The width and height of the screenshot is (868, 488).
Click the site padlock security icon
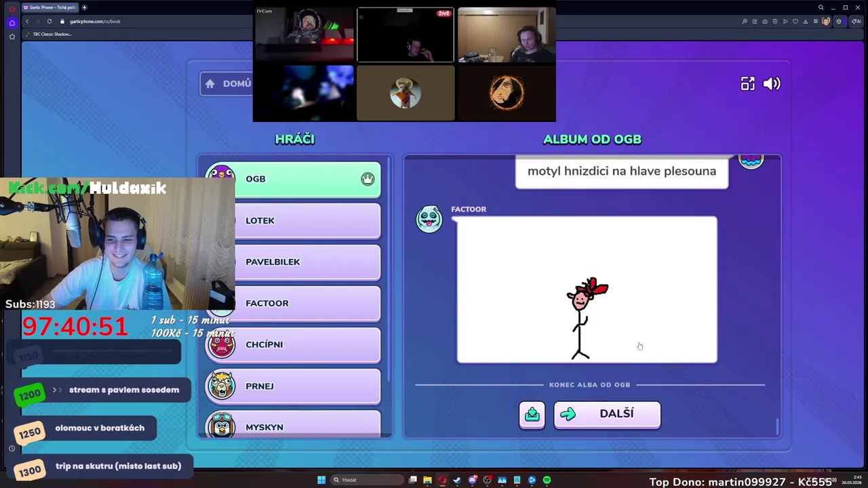[62, 21]
